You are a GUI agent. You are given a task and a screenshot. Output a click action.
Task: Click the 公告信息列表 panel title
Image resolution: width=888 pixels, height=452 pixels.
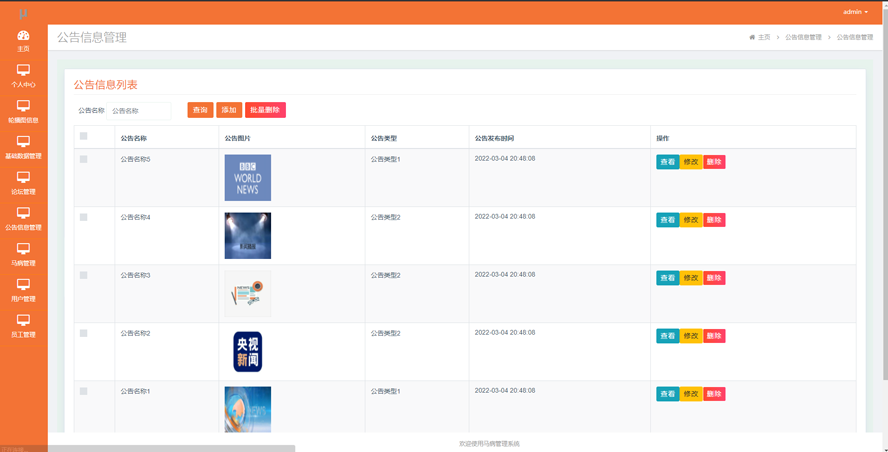105,85
